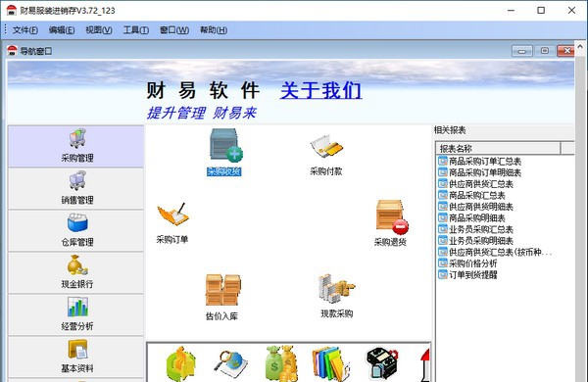Minimize the 导航窗口 inner window
The image size is (588, 382).
point(522,51)
